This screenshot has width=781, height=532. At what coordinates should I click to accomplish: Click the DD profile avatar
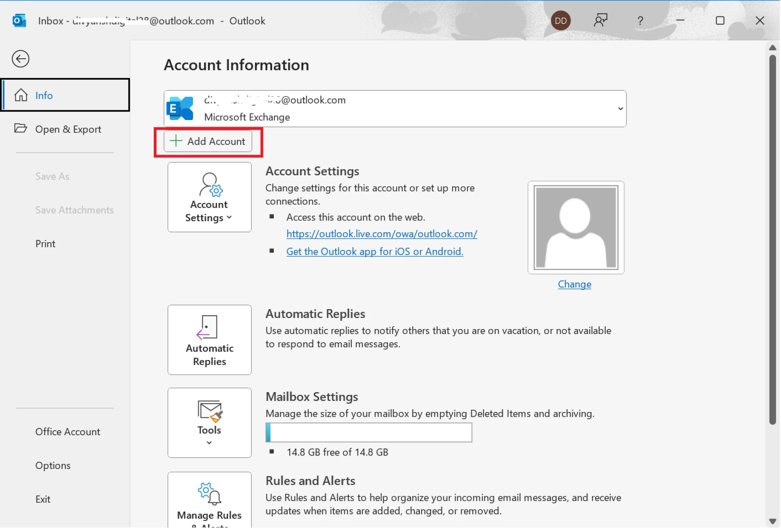561,20
